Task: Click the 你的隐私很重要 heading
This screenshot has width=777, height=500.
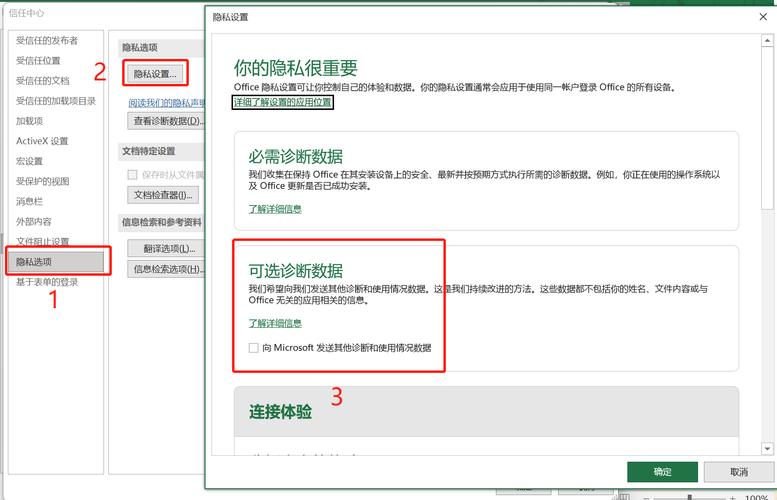Action: (x=296, y=68)
